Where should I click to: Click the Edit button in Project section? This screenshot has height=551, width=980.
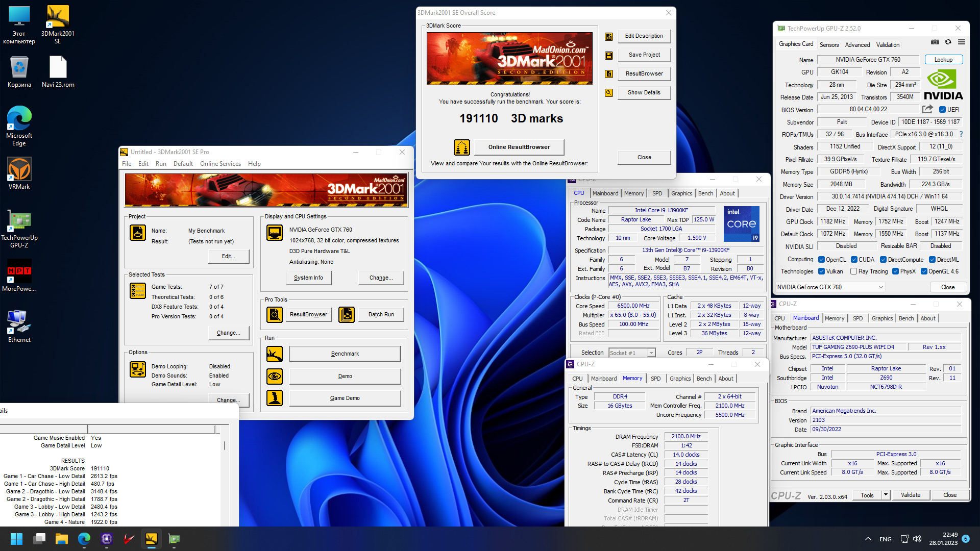pyautogui.click(x=229, y=256)
